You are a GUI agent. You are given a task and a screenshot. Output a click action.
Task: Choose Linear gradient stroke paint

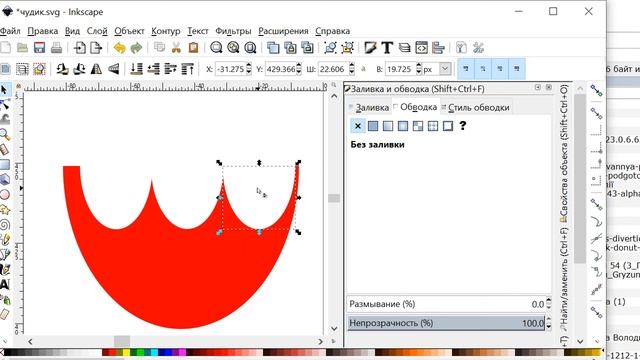pyautogui.click(x=388, y=126)
